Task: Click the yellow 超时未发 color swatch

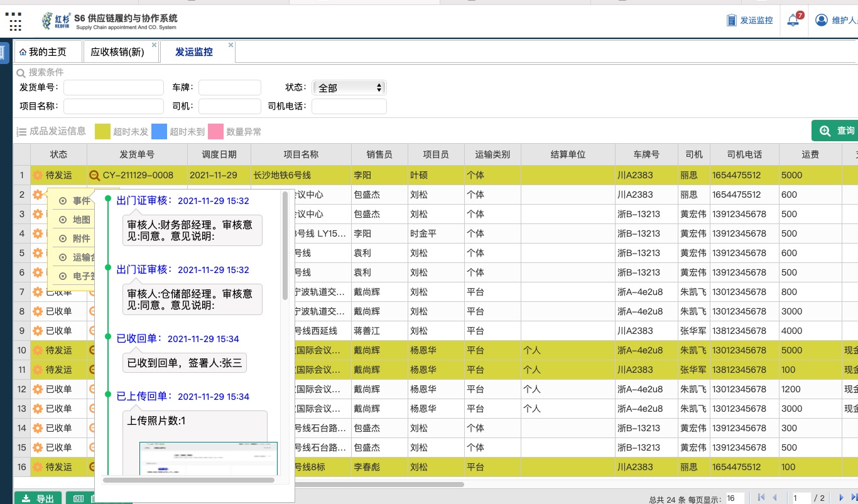Action: tap(102, 131)
